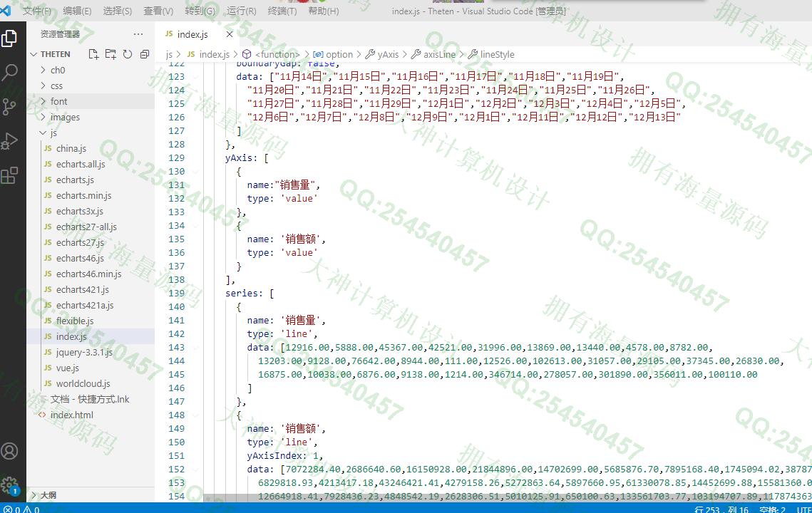Open the Source Control view
812x513 pixels.
pos(9,107)
